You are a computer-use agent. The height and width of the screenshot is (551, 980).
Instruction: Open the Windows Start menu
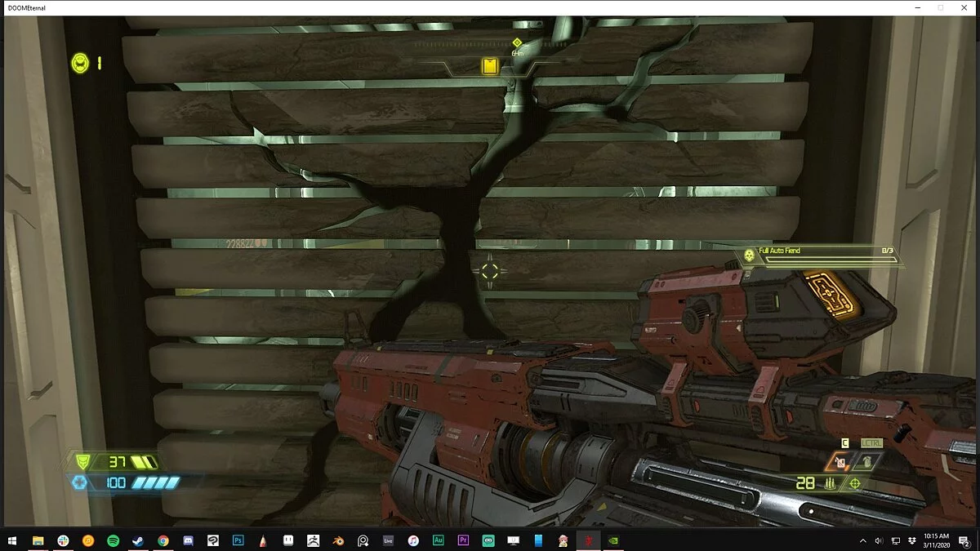tap(12, 540)
